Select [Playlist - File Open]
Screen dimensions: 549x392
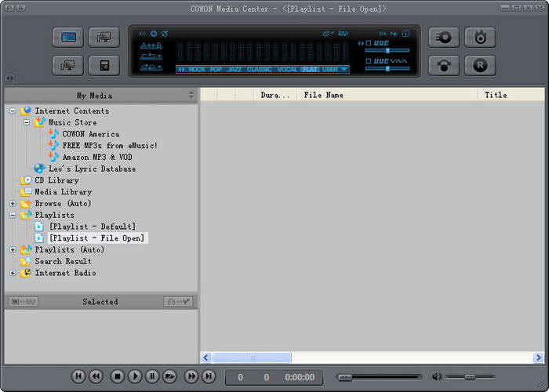97,238
